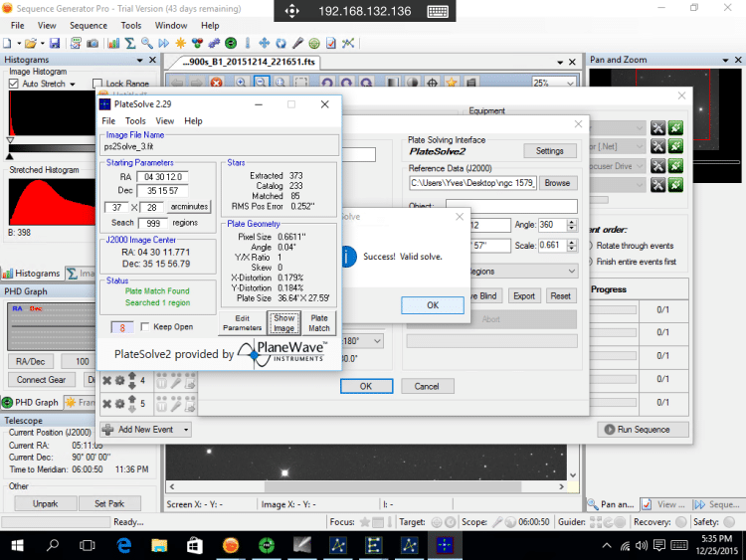
Task: Click the green target toolbar icon
Action: tap(314, 44)
